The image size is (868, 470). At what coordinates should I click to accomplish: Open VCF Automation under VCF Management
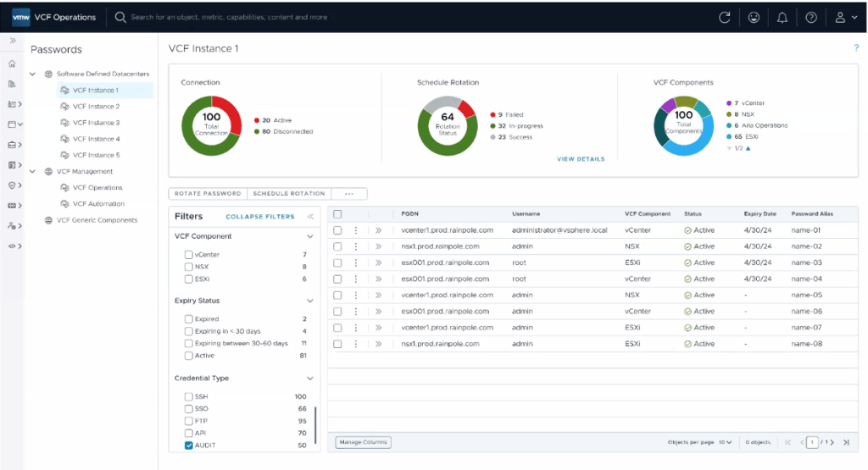point(98,204)
